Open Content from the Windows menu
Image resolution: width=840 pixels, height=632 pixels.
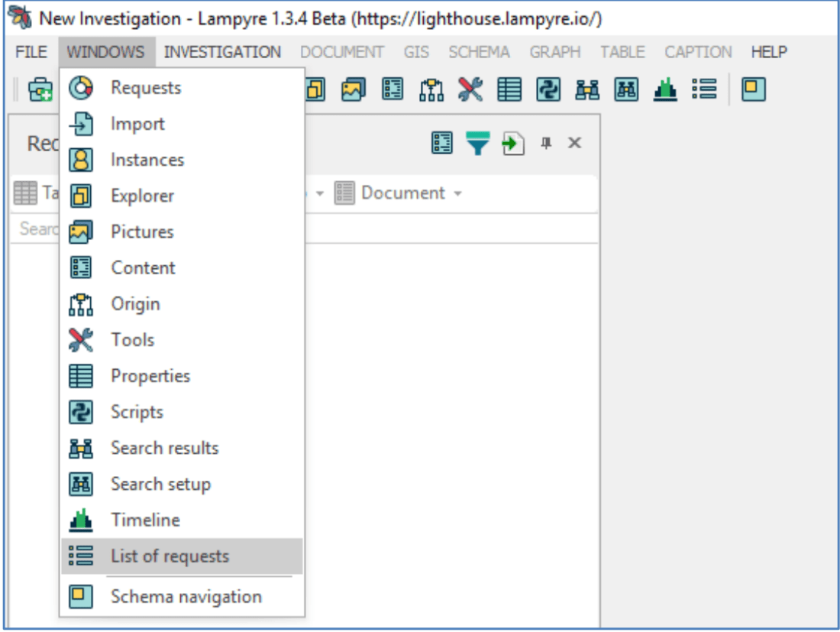183,267
